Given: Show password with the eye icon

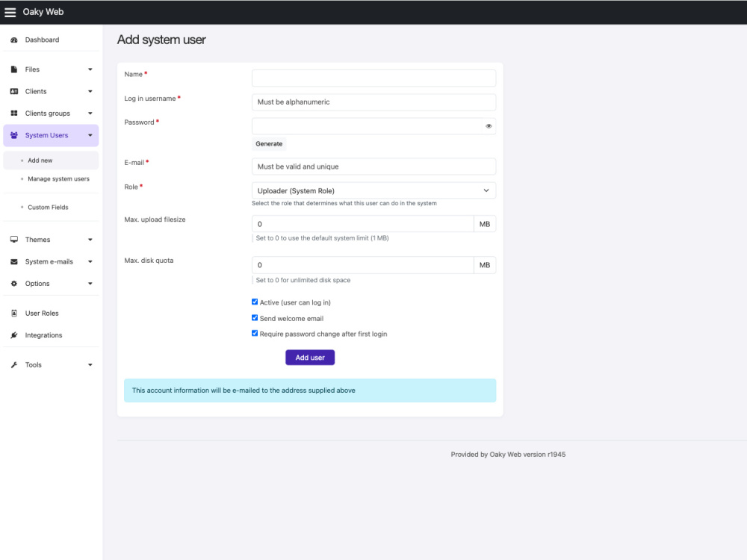Looking at the screenshot, I should pos(489,126).
